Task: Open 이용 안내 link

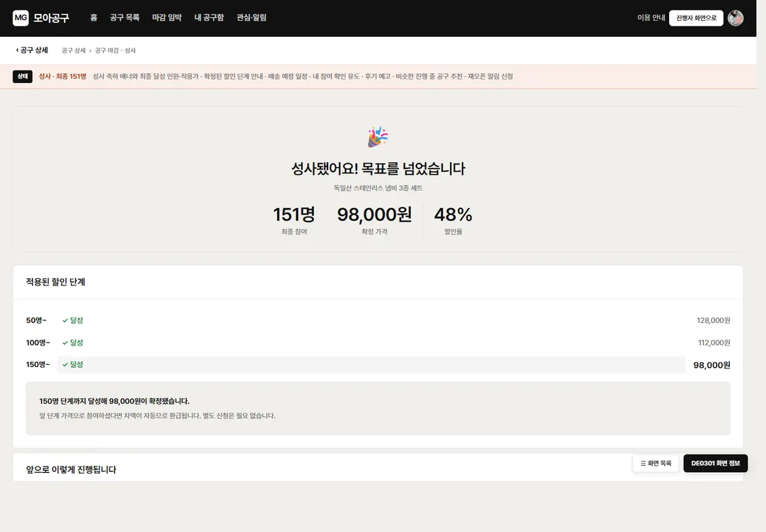Action: click(651, 17)
